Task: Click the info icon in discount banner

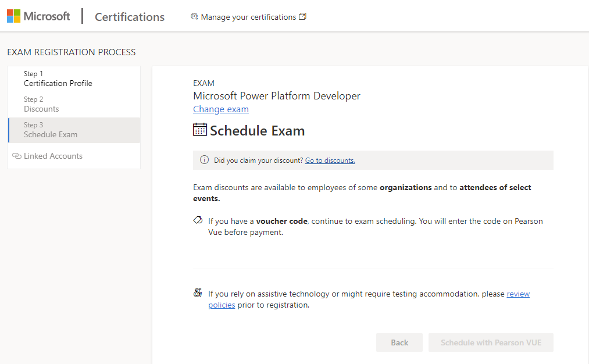Action: click(x=204, y=160)
